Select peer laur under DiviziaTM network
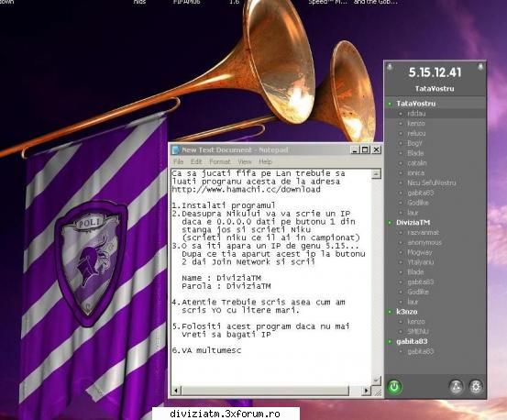Viewport: 507px width, 420px height. pyautogui.click(x=435, y=302)
